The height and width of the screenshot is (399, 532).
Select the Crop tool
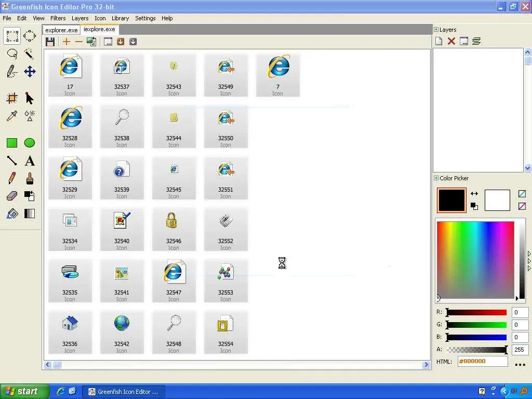tap(12, 98)
